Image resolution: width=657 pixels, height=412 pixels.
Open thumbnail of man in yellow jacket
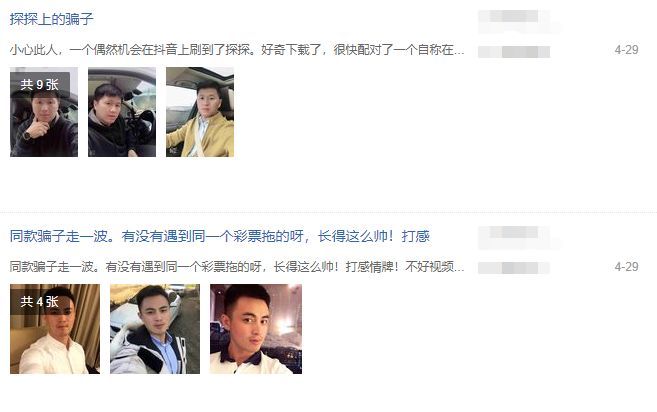click(200, 112)
